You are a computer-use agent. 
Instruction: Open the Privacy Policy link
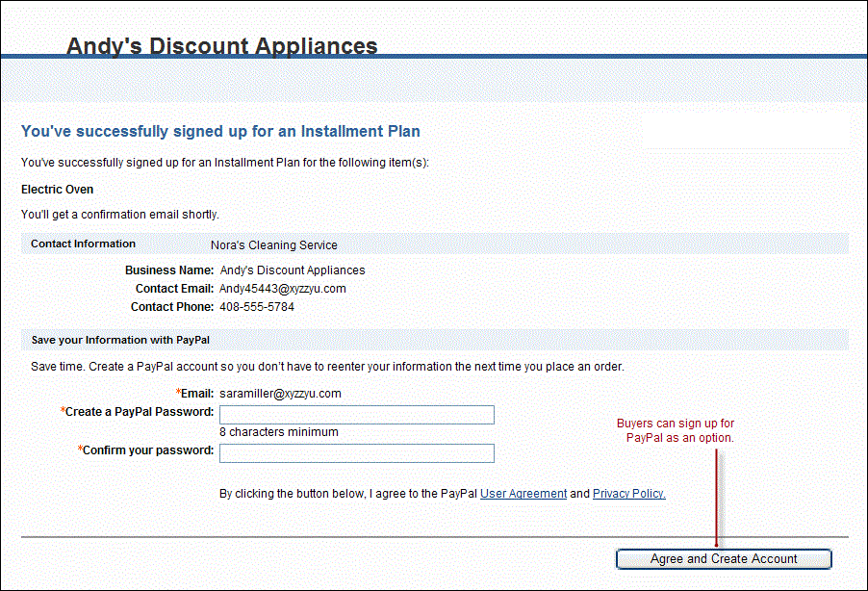coord(628,494)
